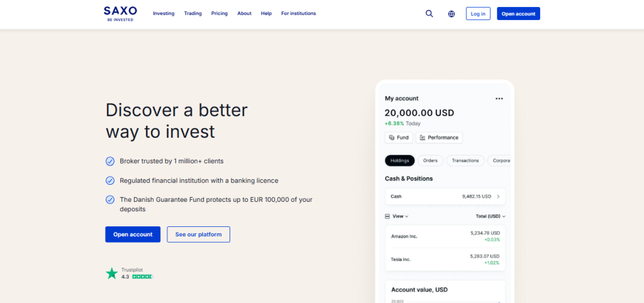Viewport: 644px width, 303px height.
Task: Switch to the Transactions tab
Action: (x=466, y=161)
